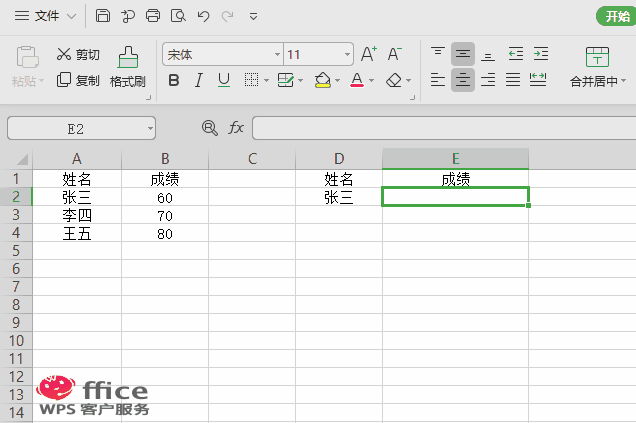Click the draw border table icon
636x423 pixels.
tap(286, 80)
